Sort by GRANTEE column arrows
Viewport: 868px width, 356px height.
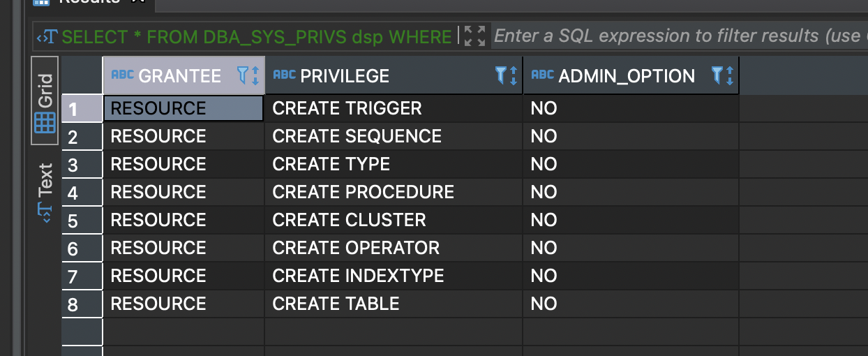click(x=255, y=75)
